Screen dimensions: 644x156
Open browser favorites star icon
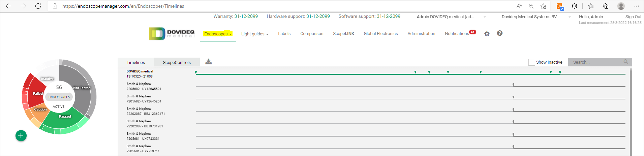pyautogui.click(x=590, y=6)
